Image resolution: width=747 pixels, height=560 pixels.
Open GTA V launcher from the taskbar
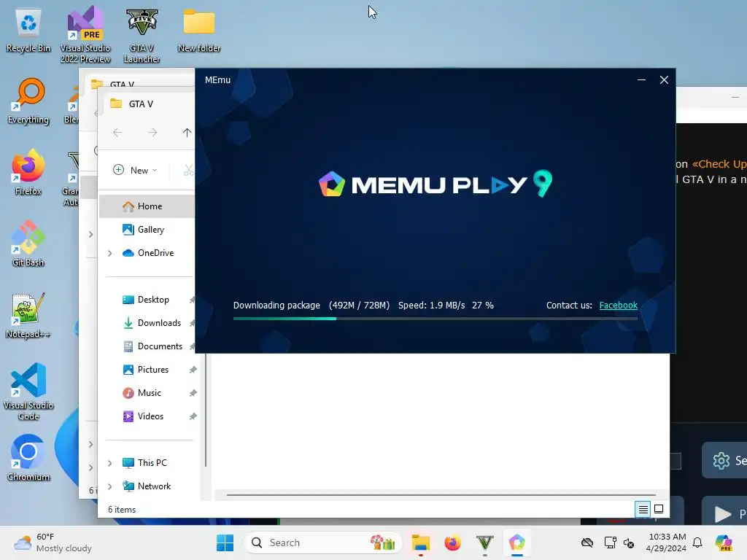click(x=484, y=542)
